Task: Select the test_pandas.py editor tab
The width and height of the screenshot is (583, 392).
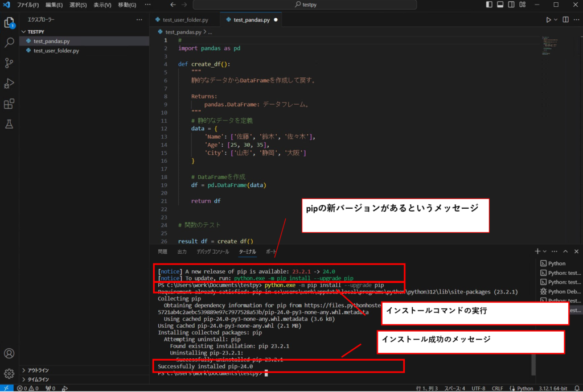Action: click(251, 20)
